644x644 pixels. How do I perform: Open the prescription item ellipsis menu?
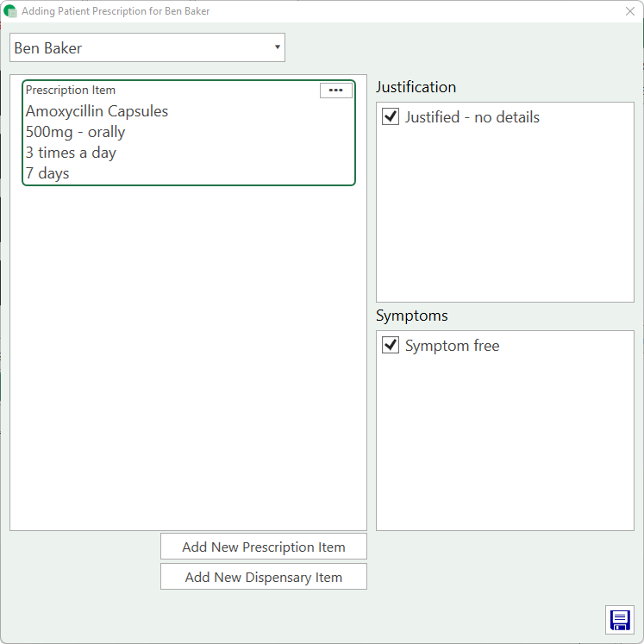[x=335, y=91]
